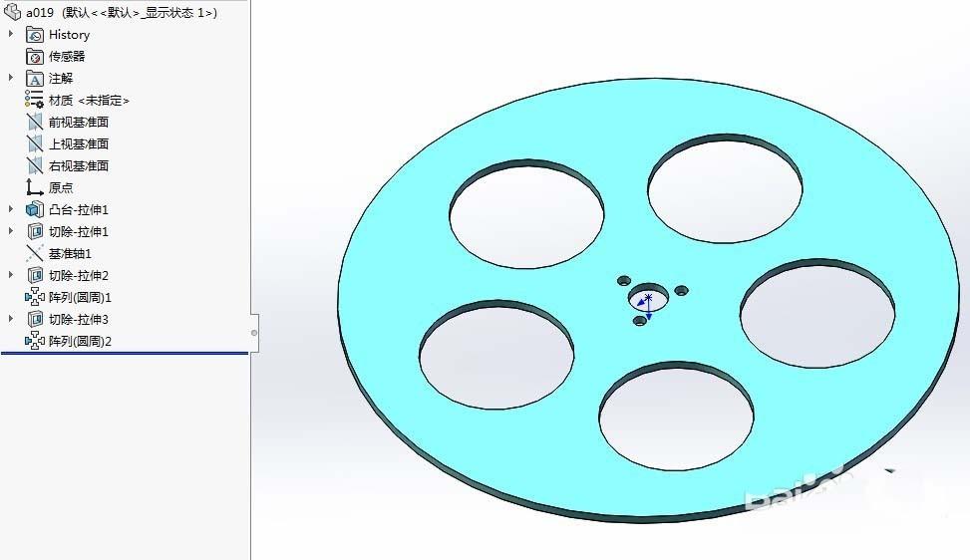The width and height of the screenshot is (970, 560).
Task: Select the 前视基准面 plane icon
Action: coord(35,123)
